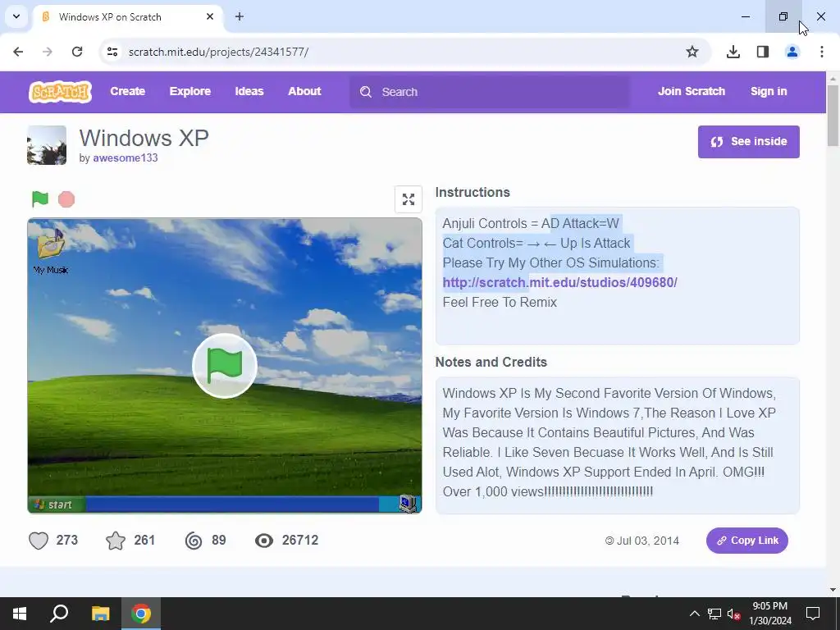Select the Windows XP on Scratch tab

tap(127, 16)
